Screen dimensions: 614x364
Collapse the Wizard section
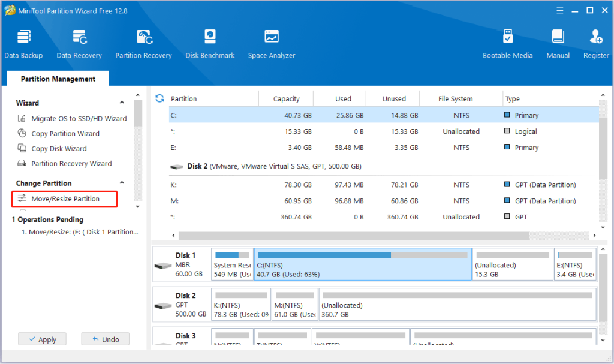[x=122, y=103]
